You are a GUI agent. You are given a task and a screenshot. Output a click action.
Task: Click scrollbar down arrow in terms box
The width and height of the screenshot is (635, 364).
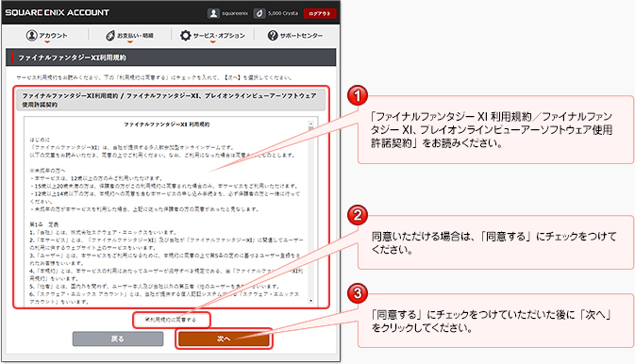pyautogui.click(x=311, y=301)
